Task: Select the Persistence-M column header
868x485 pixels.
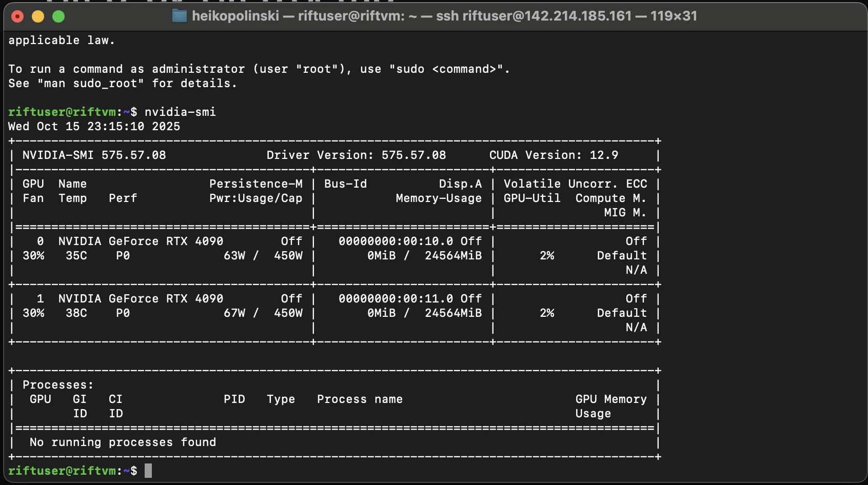Action: pos(256,184)
